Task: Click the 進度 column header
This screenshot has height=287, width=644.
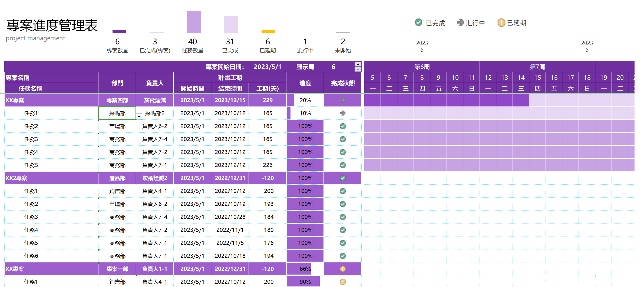Action: 305,83
